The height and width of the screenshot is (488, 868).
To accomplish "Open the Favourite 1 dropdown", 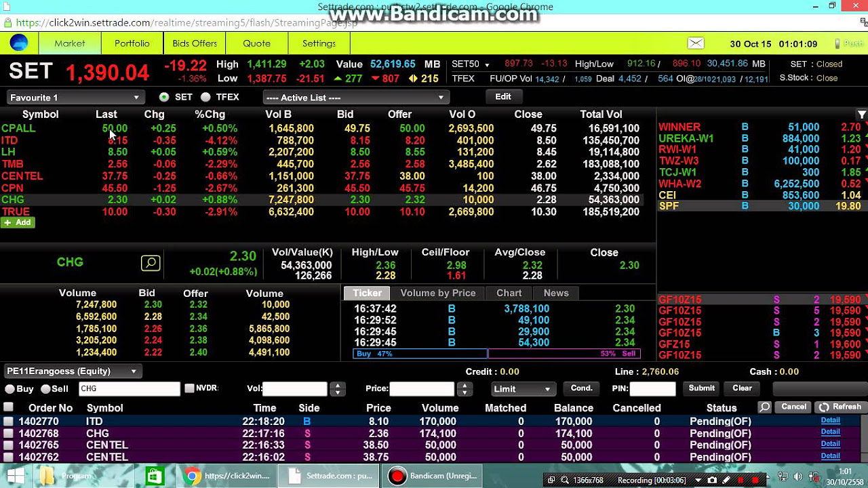I will pyautogui.click(x=75, y=98).
